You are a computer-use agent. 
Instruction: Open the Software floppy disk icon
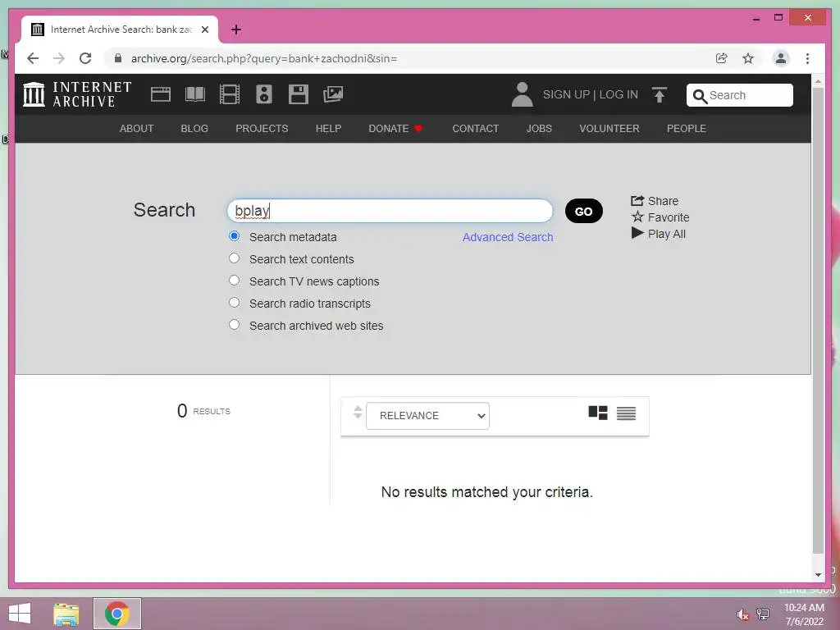point(299,94)
